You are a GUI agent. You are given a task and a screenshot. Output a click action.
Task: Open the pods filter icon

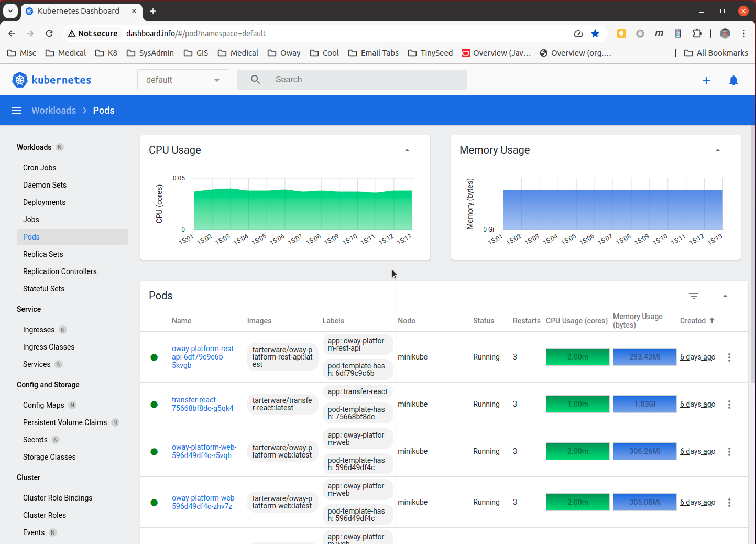pyautogui.click(x=694, y=296)
